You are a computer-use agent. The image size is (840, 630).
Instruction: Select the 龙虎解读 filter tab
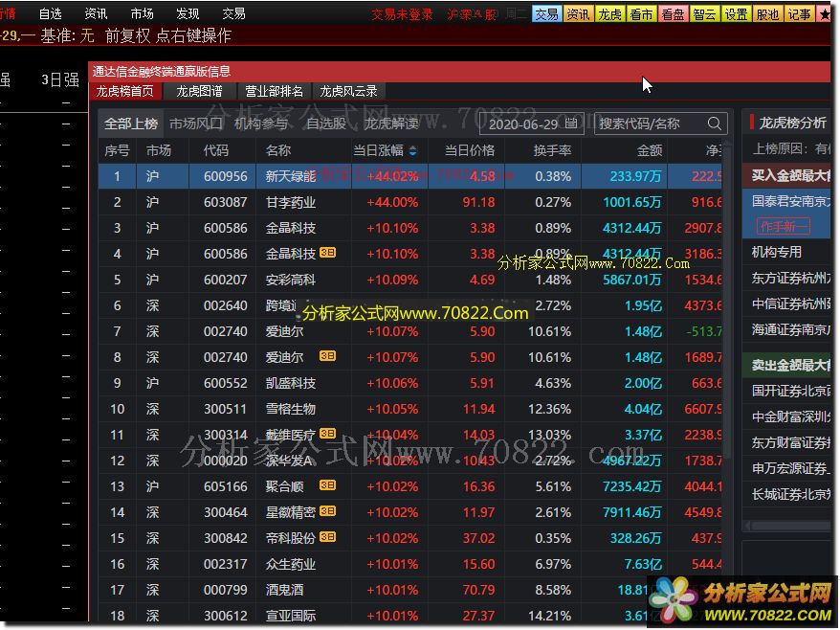tap(391, 124)
